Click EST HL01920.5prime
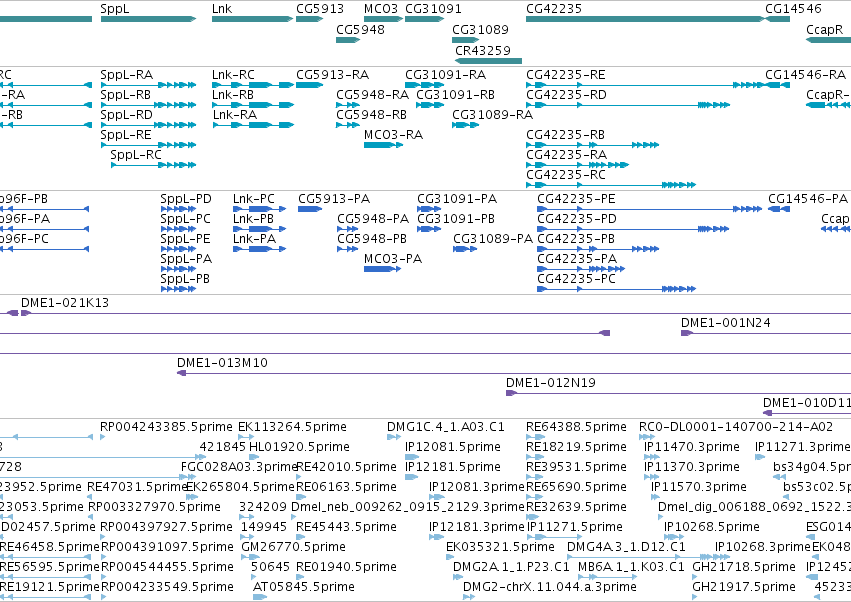This screenshot has width=851, height=602. (x=299, y=447)
